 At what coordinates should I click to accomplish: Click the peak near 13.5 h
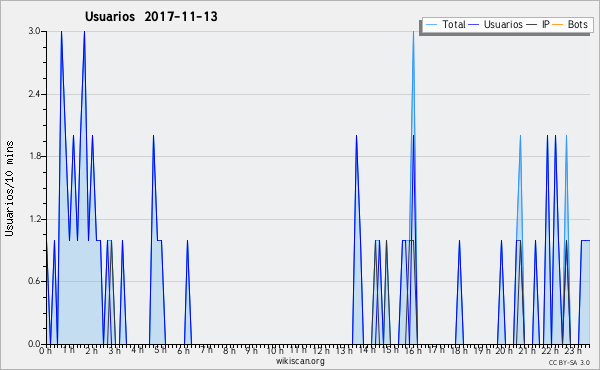click(x=356, y=136)
